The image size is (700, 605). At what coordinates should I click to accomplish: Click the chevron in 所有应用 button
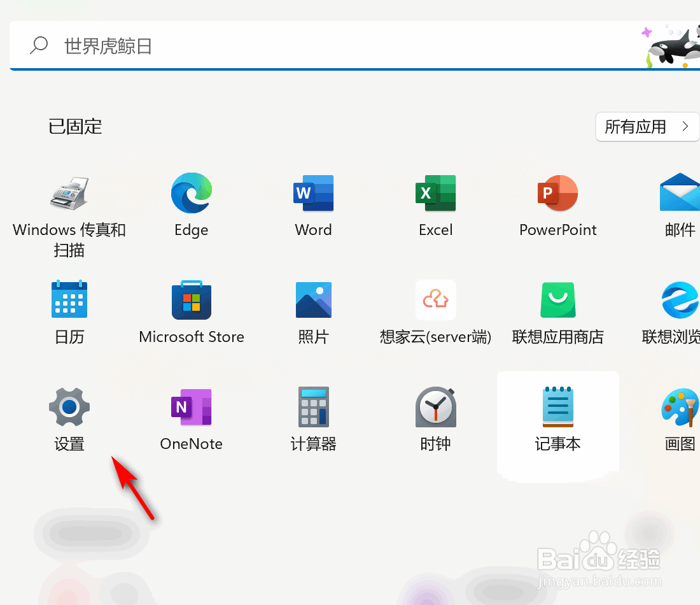(685, 127)
